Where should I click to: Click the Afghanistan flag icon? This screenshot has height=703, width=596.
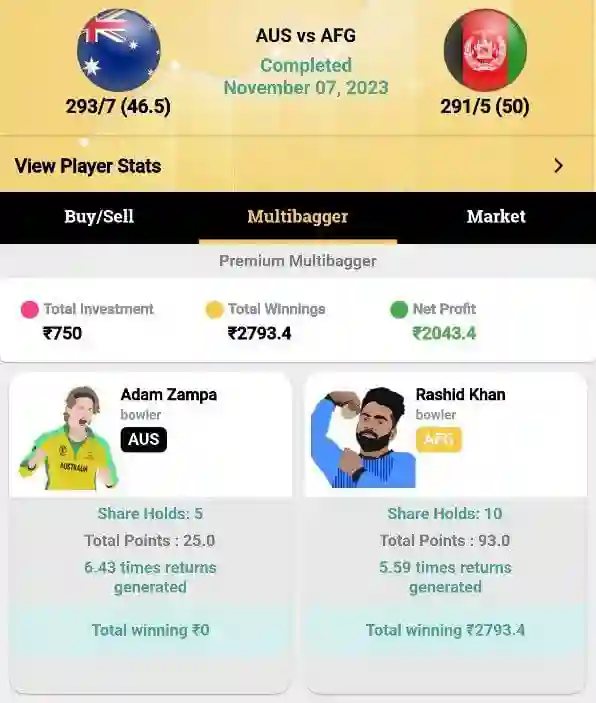(x=485, y=50)
